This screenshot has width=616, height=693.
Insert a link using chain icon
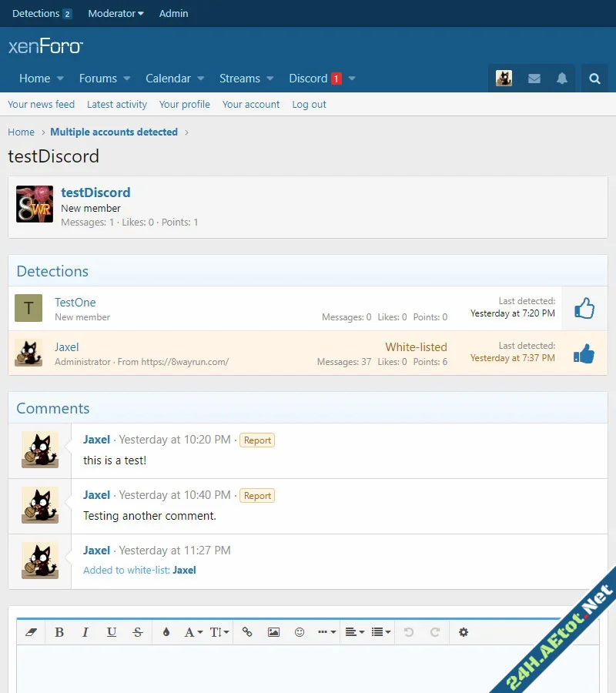tap(247, 632)
